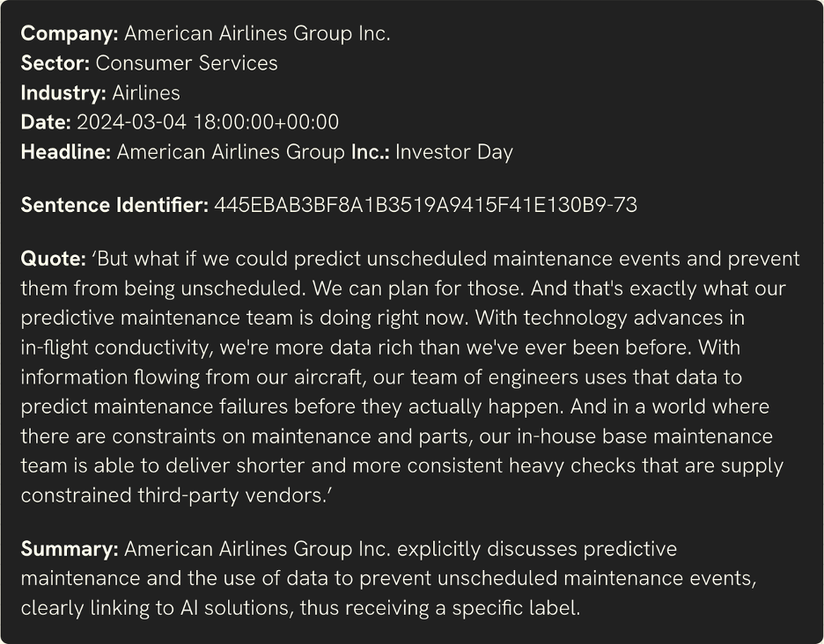
Task: Click the Headline label
Action: click(66, 152)
